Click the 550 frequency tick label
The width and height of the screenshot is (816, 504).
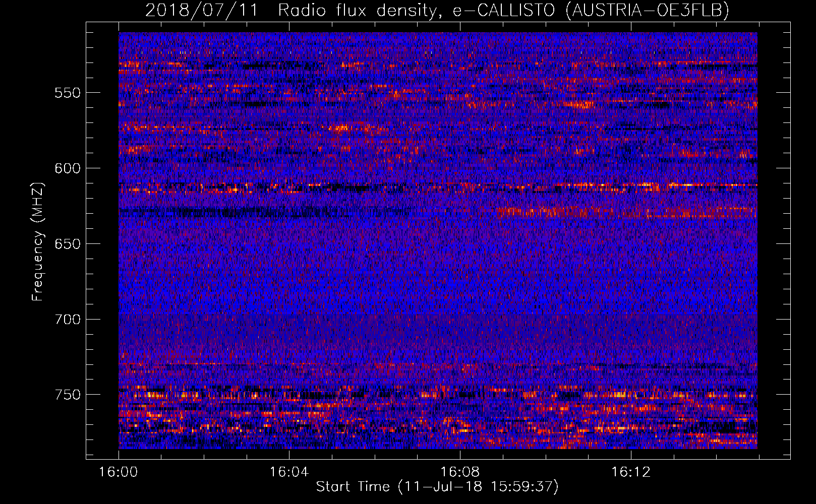pyautogui.click(x=68, y=93)
